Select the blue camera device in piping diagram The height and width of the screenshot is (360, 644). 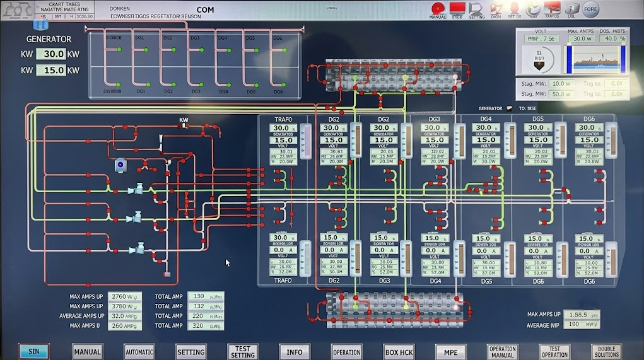(x=120, y=165)
